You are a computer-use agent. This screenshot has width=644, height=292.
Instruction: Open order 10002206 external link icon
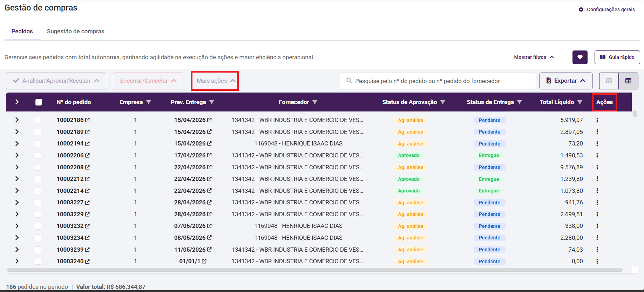[x=87, y=155]
